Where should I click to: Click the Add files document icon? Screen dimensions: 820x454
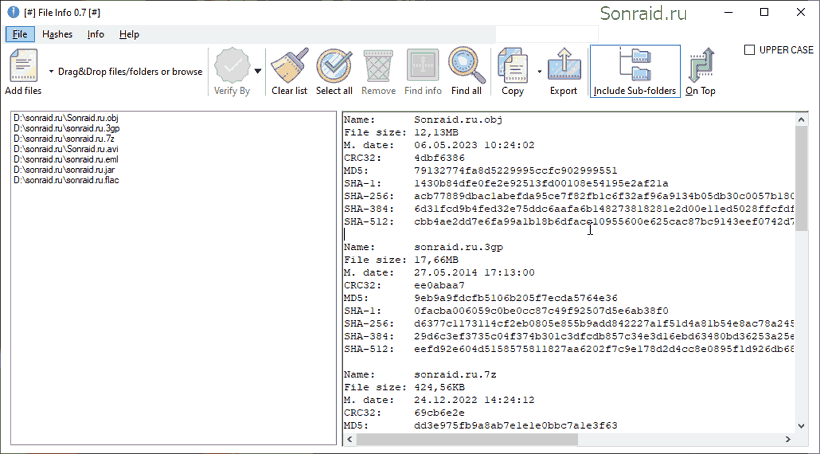tap(24, 65)
